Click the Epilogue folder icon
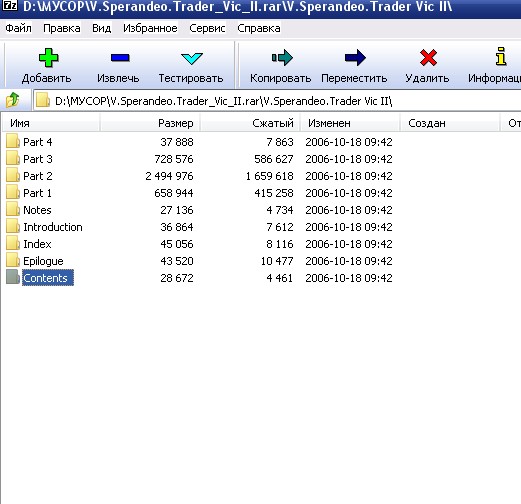 [13, 260]
